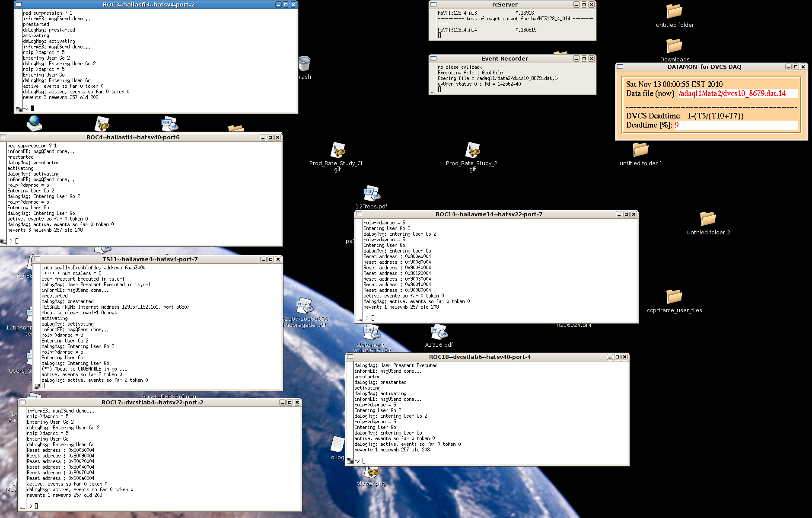
Task: Click 'Sat Nov 13 00:00:55 EST 2010' text
Action: tap(674, 84)
